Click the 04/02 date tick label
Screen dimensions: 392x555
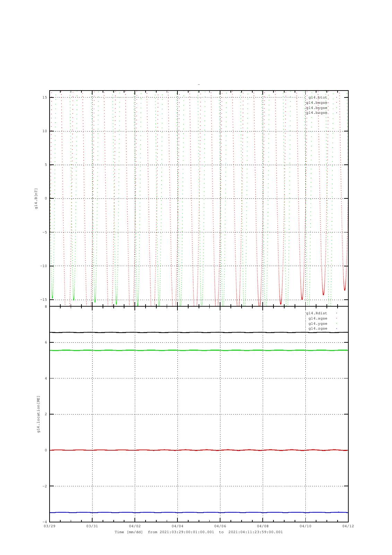135,526
